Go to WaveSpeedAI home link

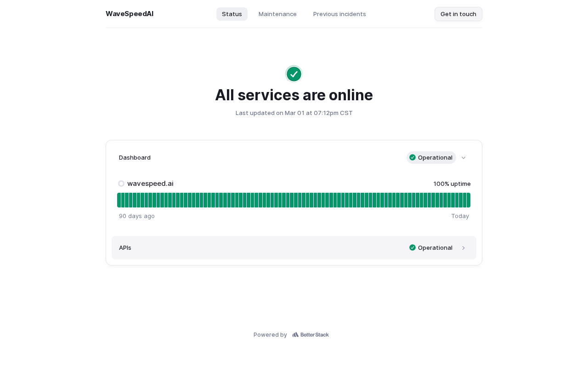coord(130,14)
